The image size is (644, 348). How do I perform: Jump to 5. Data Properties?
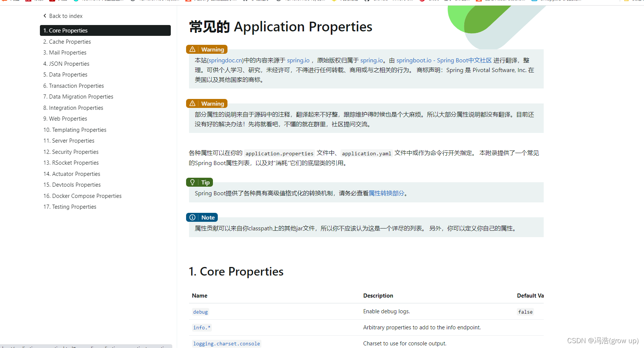coord(65,75)
